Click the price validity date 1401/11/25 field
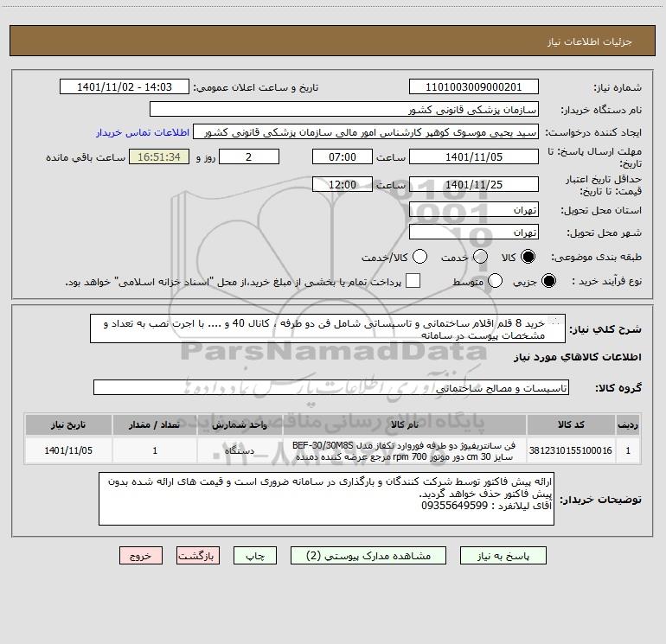Screen dimensions: 666x644 474,184
